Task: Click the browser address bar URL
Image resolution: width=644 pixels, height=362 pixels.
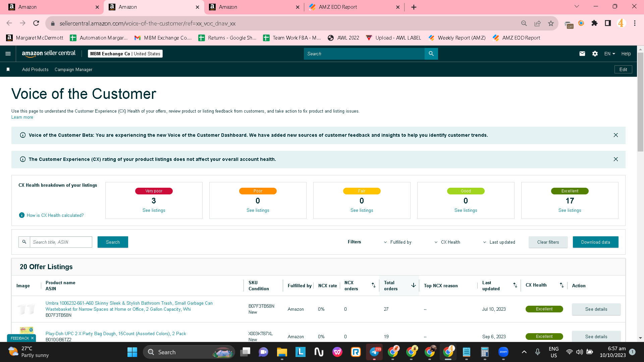Action: pos(148,23)
